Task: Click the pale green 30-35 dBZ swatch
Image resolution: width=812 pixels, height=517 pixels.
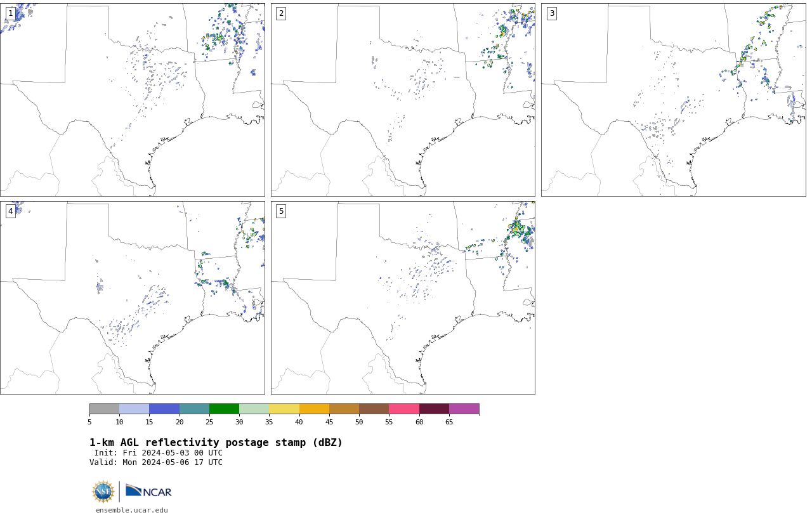Action: 254,409
